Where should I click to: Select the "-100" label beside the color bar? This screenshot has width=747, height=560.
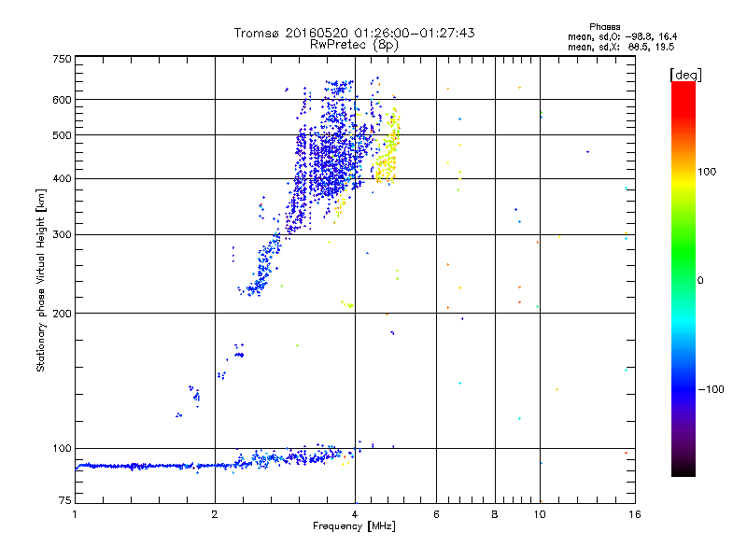coord(711,389)
